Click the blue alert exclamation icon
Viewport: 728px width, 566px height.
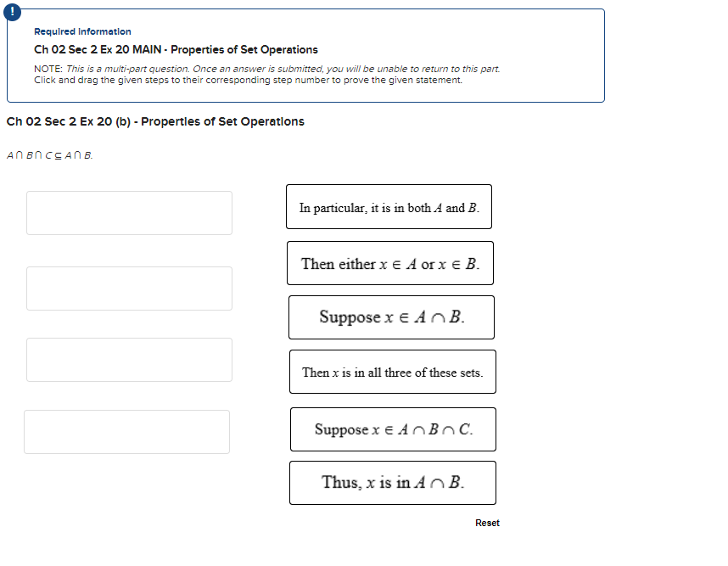pos(12,12)
